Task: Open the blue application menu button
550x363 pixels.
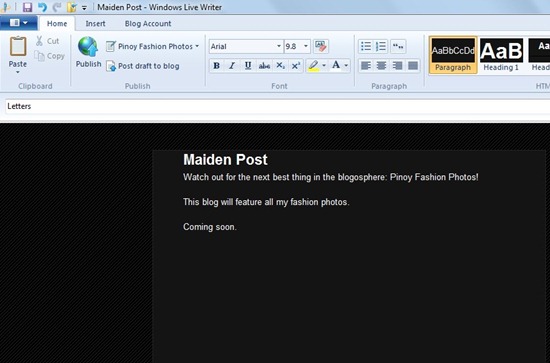Action: coord(19,23)
